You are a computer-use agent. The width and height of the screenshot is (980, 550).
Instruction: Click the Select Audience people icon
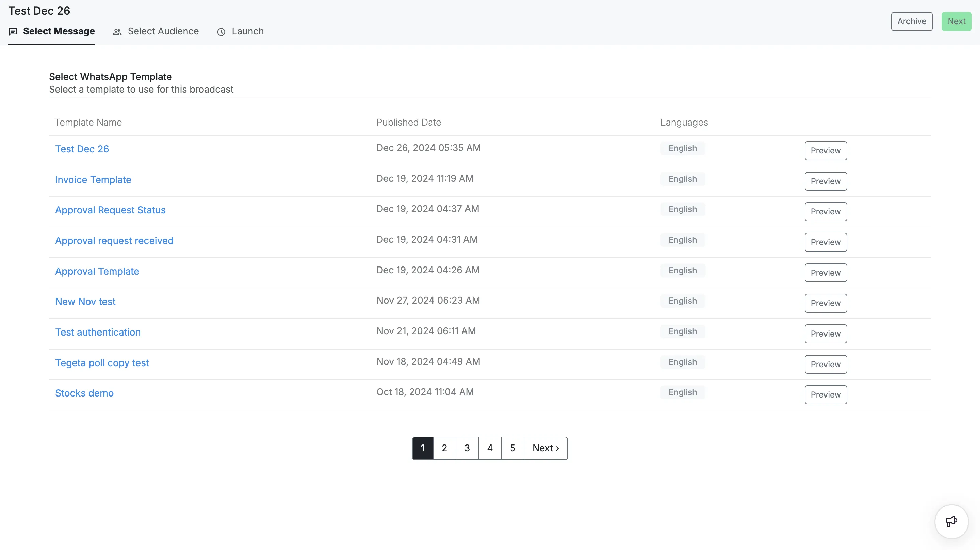click(117, 32)
